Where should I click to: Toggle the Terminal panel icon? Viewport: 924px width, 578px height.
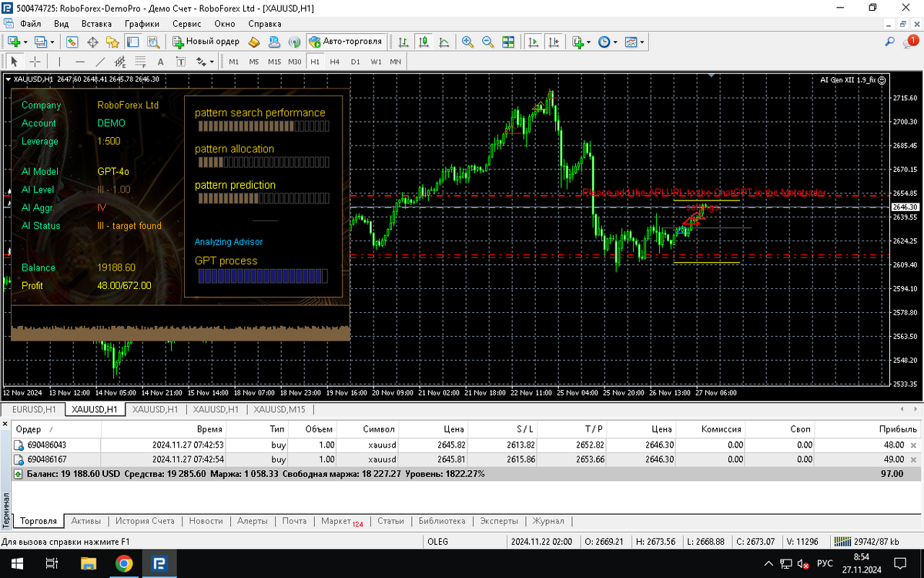[132, 42]
